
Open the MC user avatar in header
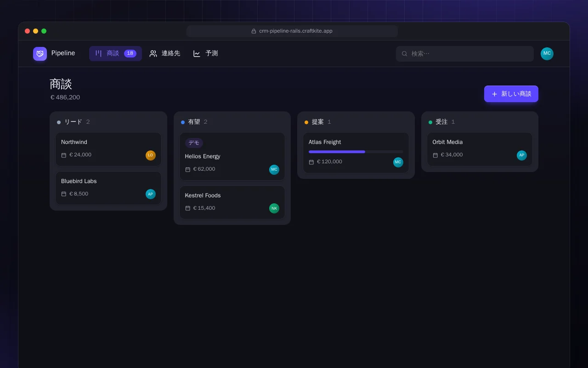pos(547,54)
